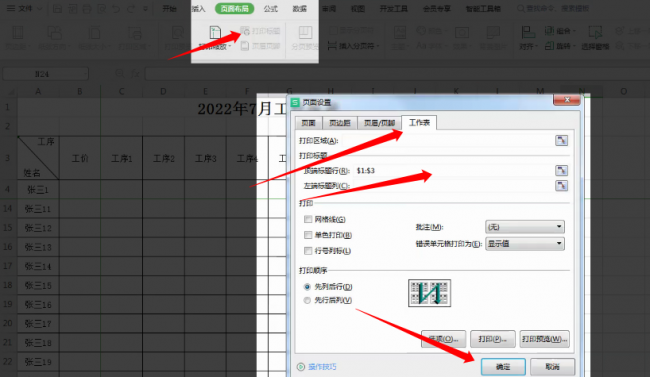This screenshot has width=650, height=377.
Task: Open the 插入 ribbon tab
Action: click(x=199, y=8)
